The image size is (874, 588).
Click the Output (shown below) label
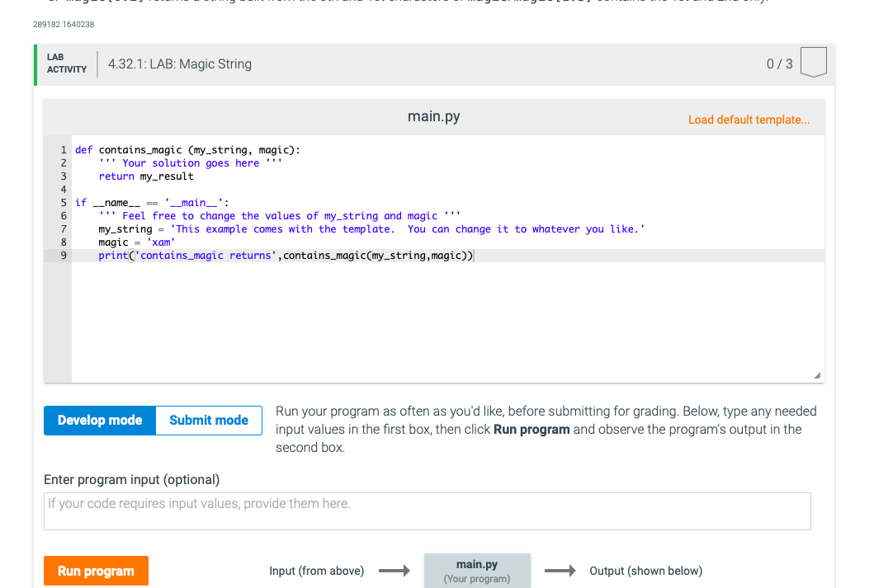[645, 570]
